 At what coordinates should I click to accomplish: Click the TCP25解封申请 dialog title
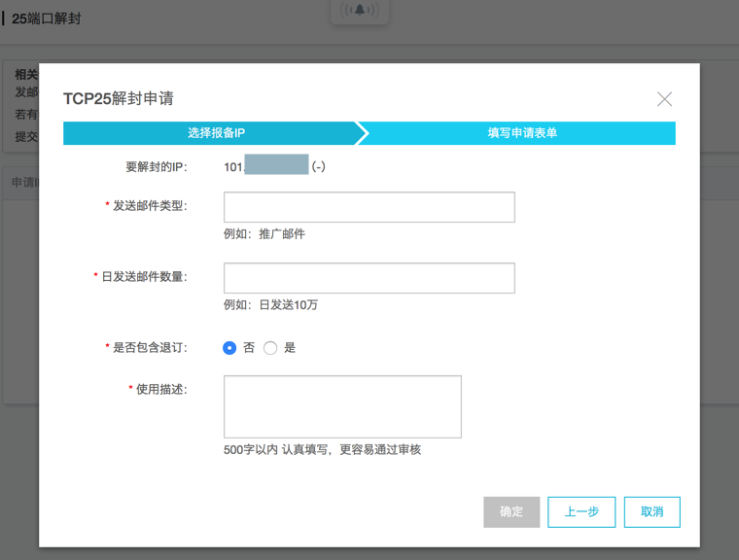pyautogui.click(x=119, y=99)
